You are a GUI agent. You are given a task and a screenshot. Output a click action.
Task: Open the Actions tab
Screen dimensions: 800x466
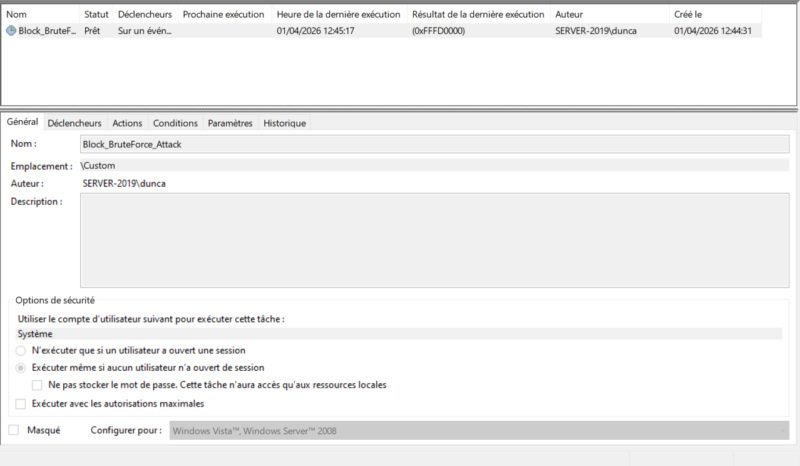pyautogui.click(x=127, y=123)
